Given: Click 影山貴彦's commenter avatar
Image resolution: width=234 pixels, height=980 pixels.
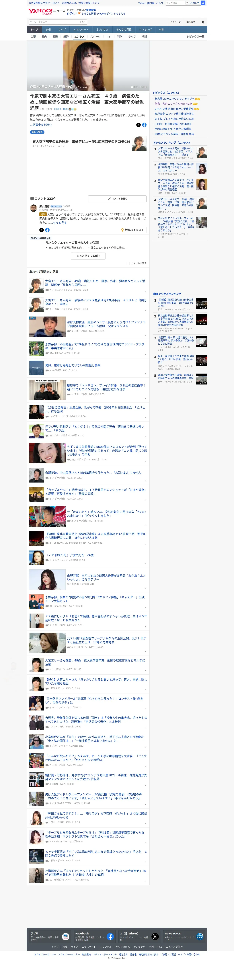Looking at the screenshot, I should [34, 208].
